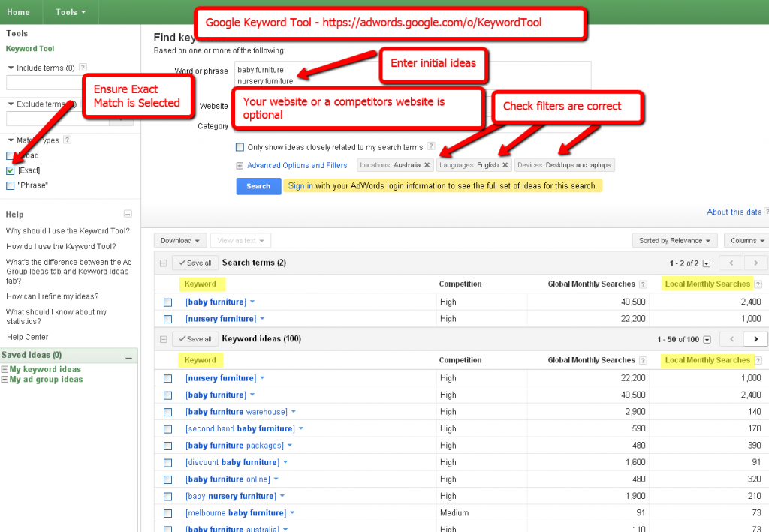Open the Sorted by Relevance dropdown
This screenshot has width=769, height=532.
(675, 241)
